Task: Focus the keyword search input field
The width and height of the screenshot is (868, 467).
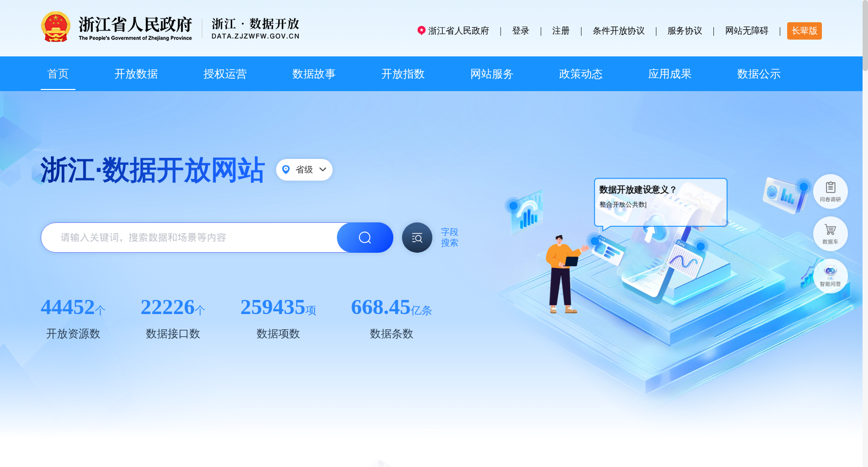Action: pos(190,238)
